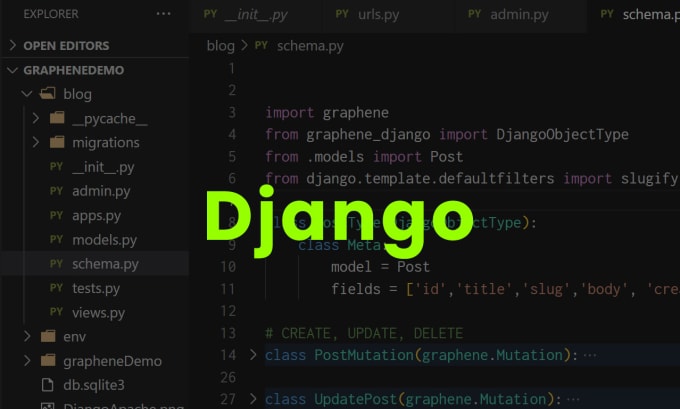Click the Python icon beside tests.py
Screen dimensions: 680x409
pos(56,288)
